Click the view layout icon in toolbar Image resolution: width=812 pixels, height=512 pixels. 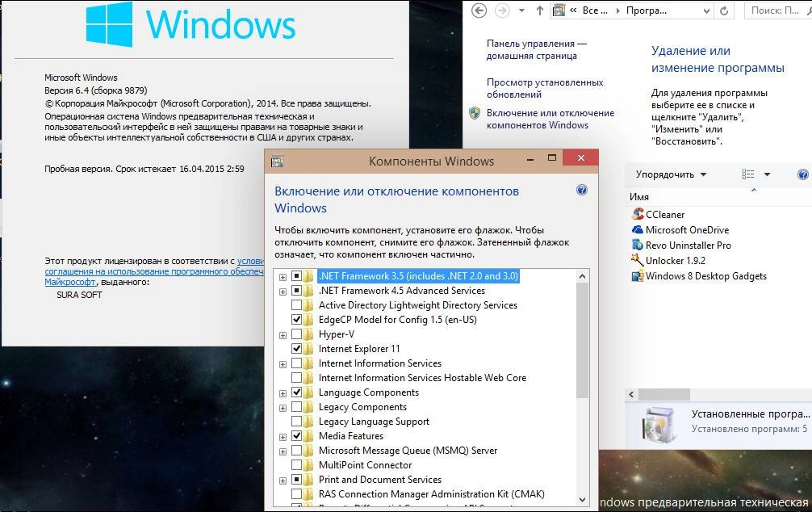pos(747,174)
